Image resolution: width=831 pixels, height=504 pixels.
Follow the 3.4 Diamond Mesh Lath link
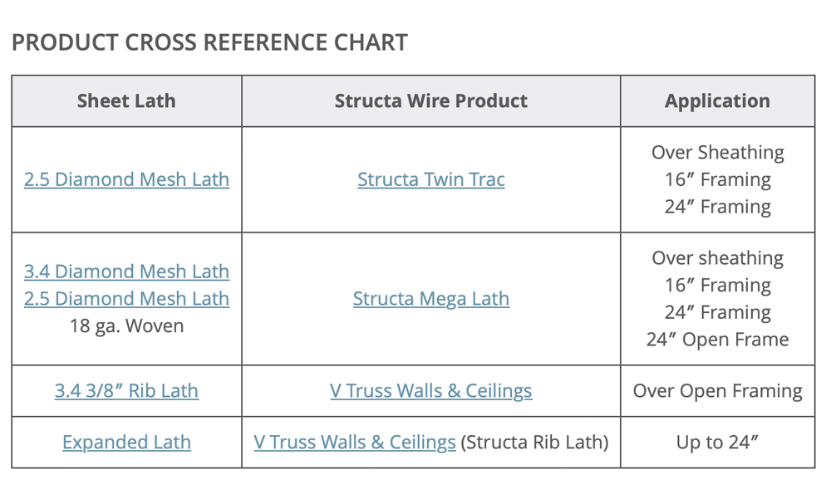126,272
